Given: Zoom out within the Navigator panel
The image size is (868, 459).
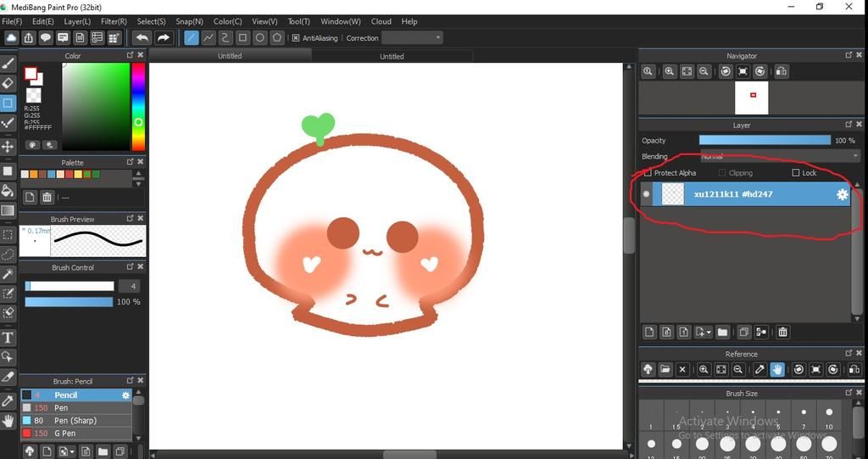Looking at the screenshot, I should (704, 71).
